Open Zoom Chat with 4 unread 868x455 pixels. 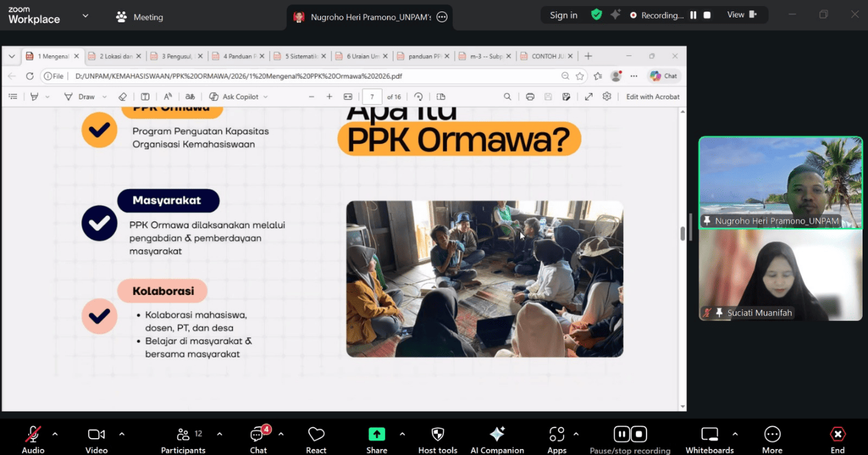(259, 439)
